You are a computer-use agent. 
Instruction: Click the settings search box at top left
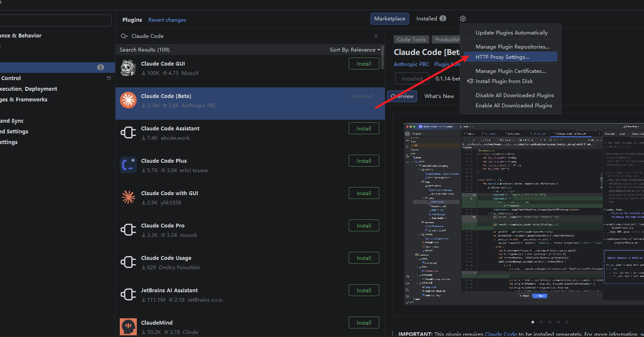pyautogui.click(x=55, y=20)
